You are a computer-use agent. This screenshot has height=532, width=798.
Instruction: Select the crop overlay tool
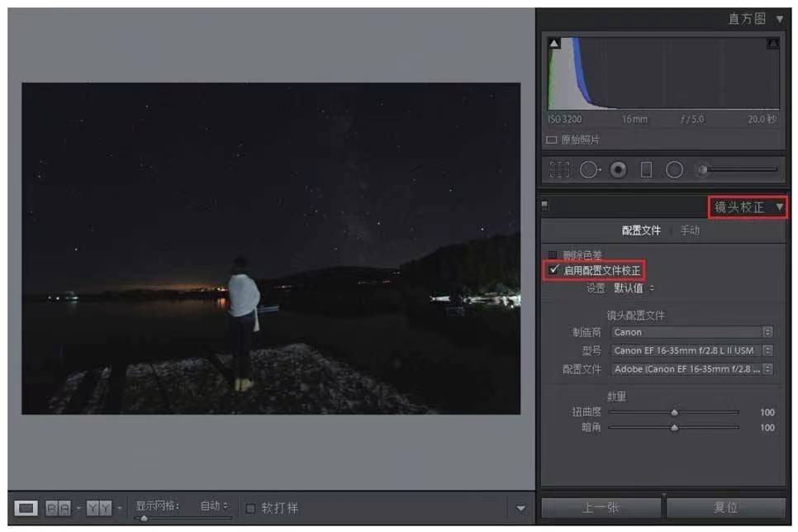(559, 169)
